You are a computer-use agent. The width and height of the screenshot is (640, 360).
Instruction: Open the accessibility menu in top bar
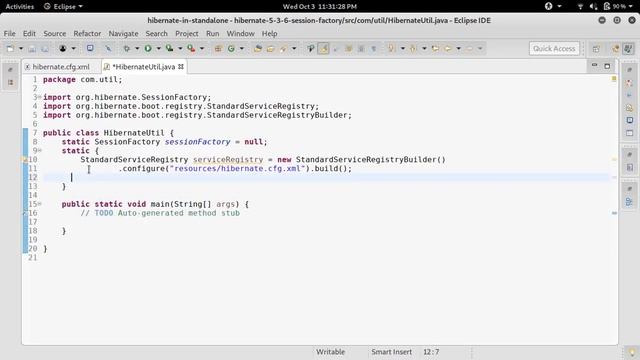(x=553, y=7)
